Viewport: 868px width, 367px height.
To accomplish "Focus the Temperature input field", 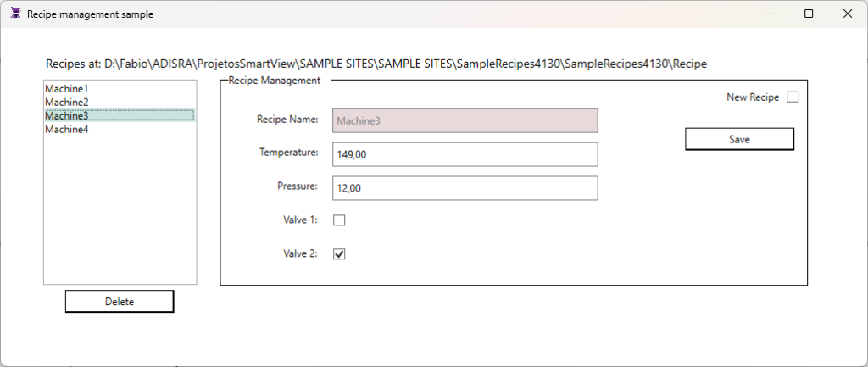I will coord(465,154).
